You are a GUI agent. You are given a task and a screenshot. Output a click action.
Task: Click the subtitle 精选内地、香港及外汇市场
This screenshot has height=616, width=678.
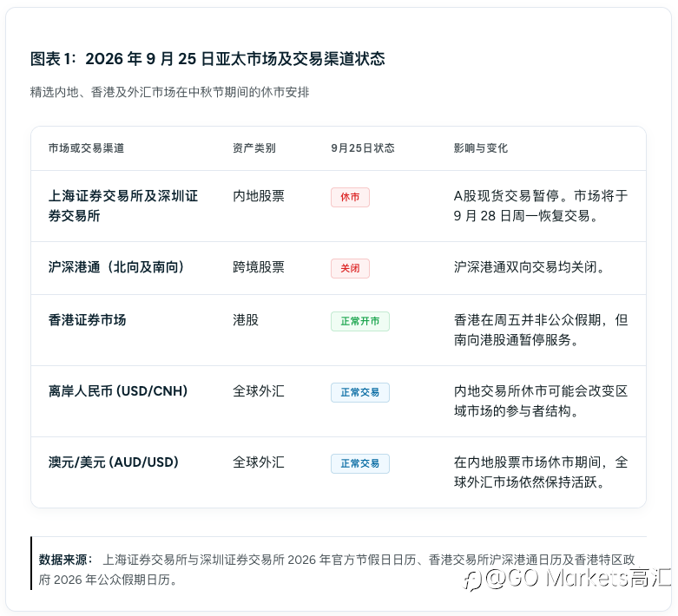click(x=169, y=92)
